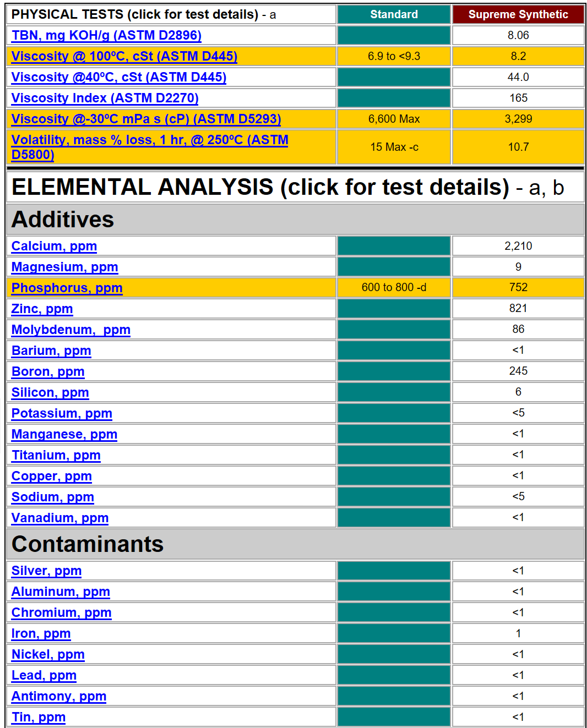
Task: Select the Iron value 1
Action: 518,633
